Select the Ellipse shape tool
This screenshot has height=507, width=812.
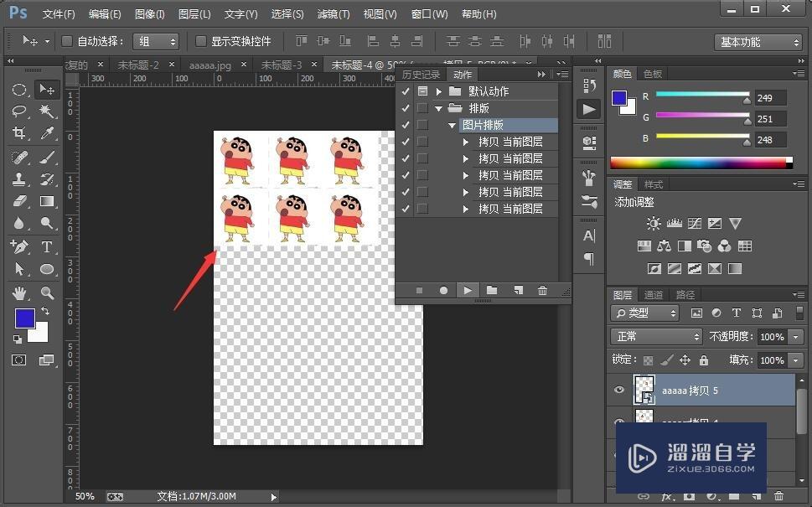click(x=47, y=269)
